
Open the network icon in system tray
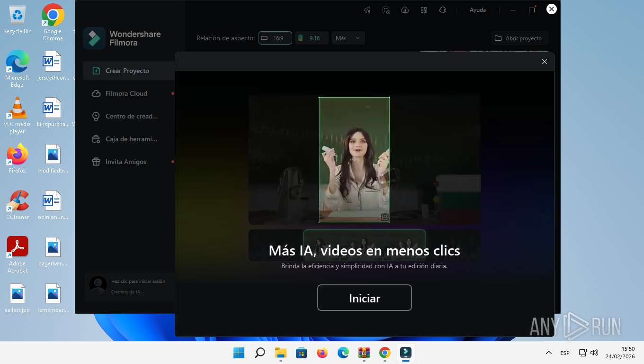pos(583,353)
